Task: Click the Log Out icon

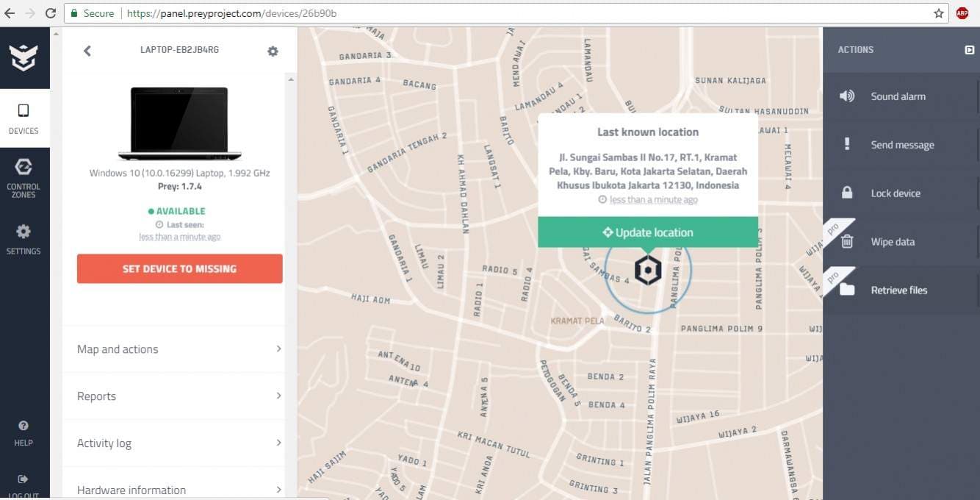Action: click(x=24, y=479)
